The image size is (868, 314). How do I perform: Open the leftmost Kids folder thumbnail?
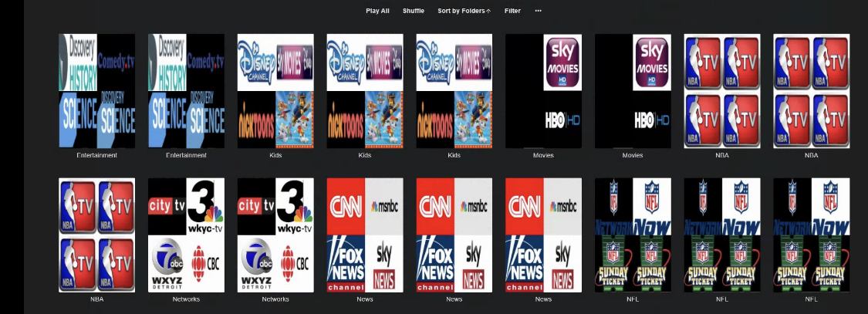pyautogui.click(x=275, y=91)
